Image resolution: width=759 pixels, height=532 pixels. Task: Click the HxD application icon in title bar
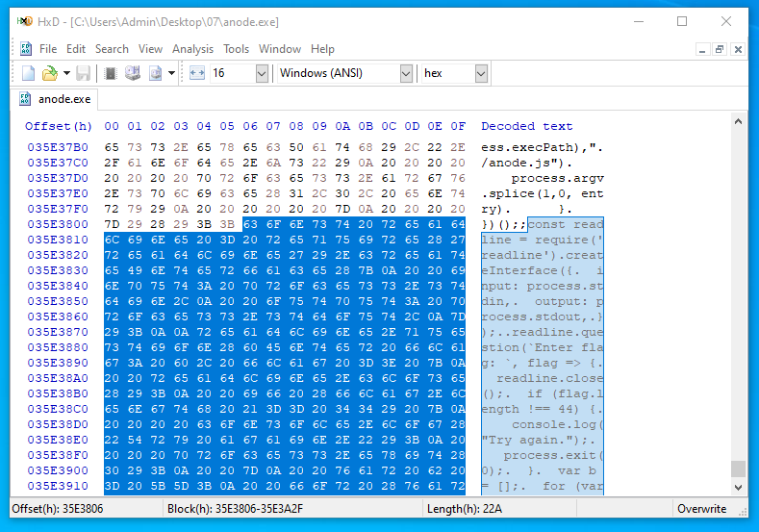pyautogui.click(x=25, y=21)
